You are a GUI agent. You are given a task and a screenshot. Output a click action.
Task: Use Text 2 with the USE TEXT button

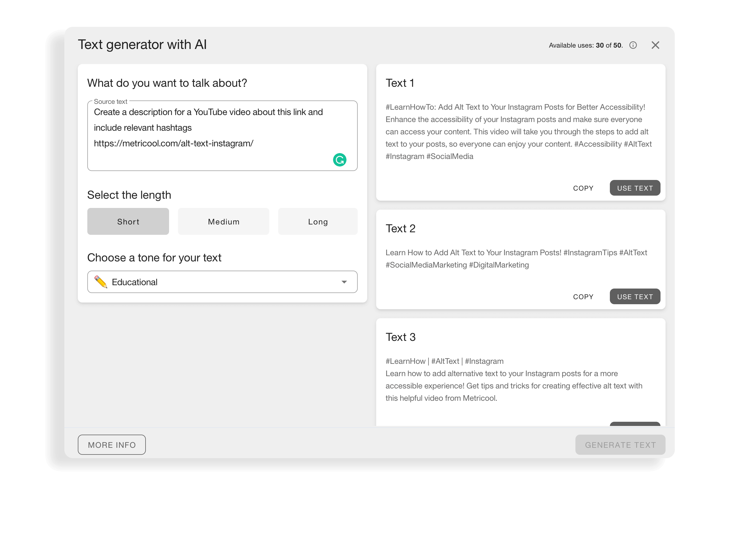635,296
